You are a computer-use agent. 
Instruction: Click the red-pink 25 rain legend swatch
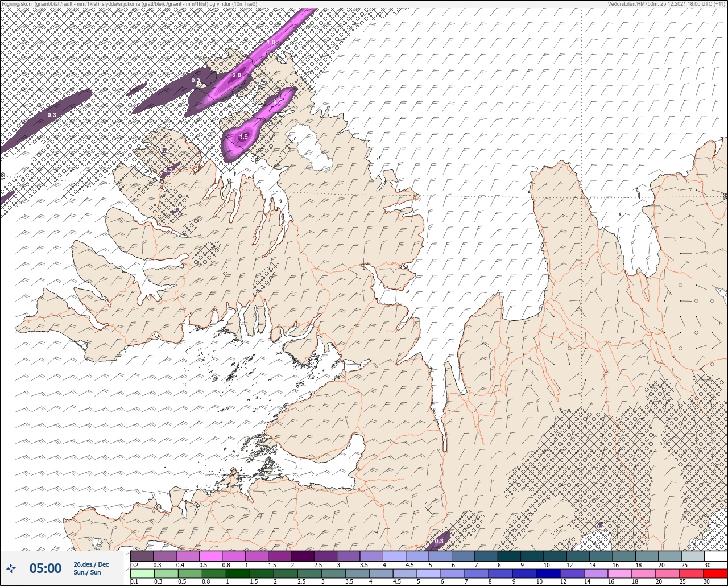coord(692,573)
